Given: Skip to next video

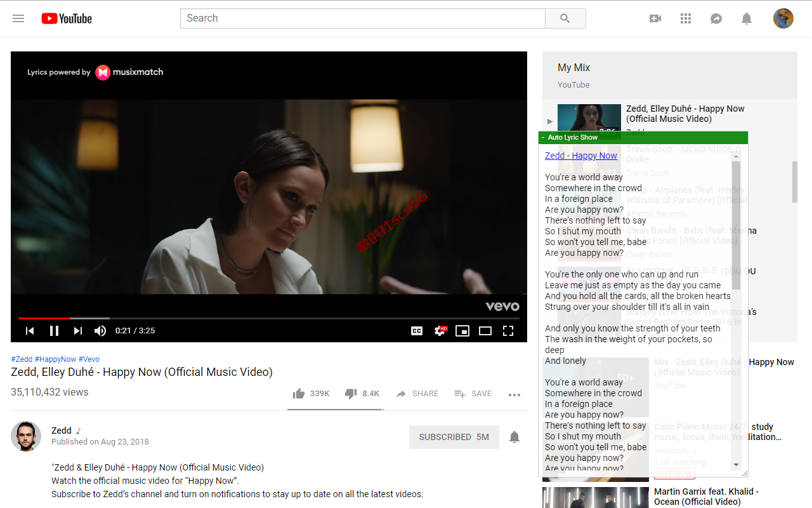Looking at the screenshot, I should coord(78,331).
